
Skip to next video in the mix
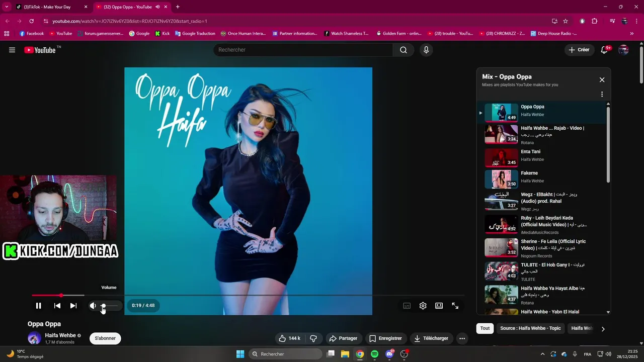73,306
